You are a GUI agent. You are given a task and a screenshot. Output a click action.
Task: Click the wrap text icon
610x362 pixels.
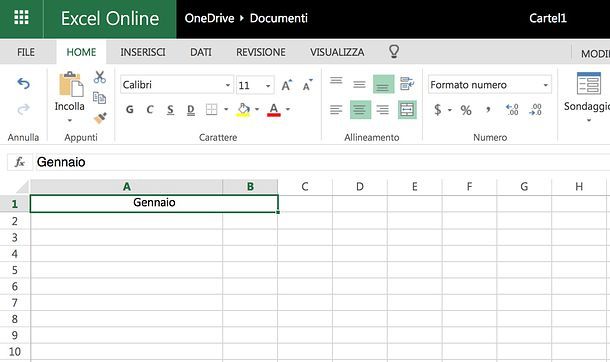click(407, 84)
